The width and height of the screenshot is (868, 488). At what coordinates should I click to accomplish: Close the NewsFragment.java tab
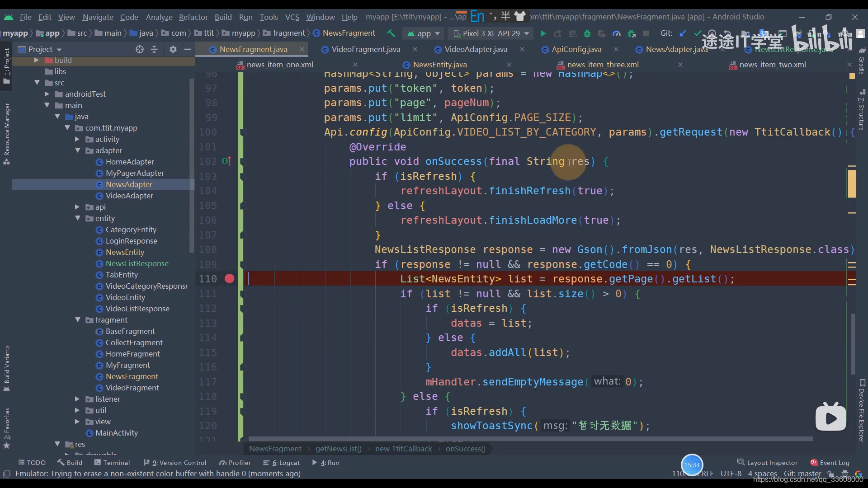(302, 49)
